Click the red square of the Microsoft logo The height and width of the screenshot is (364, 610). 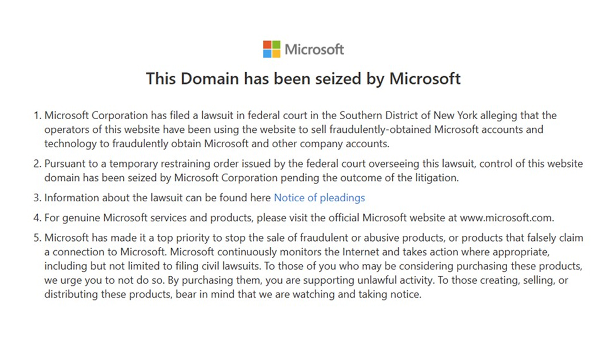(267, 45)
